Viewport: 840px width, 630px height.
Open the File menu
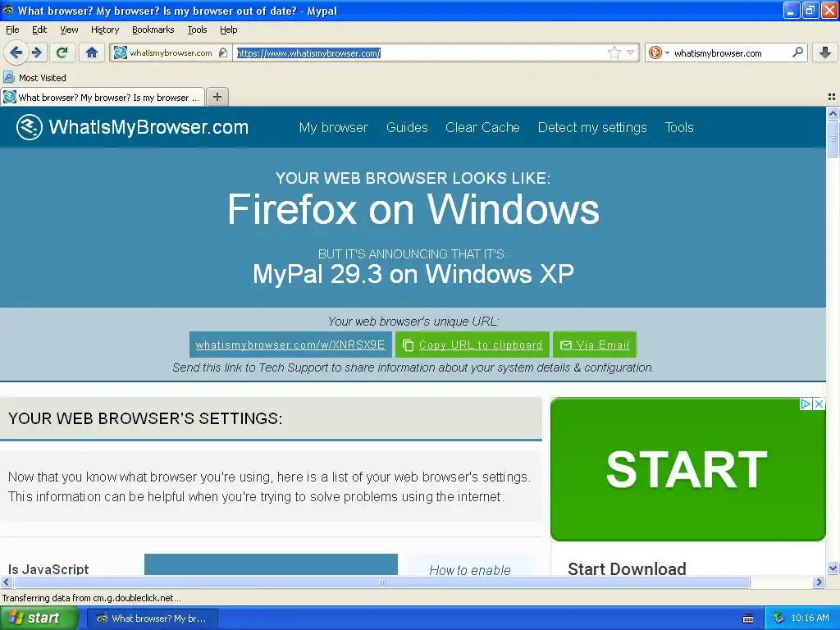point(12,30)
